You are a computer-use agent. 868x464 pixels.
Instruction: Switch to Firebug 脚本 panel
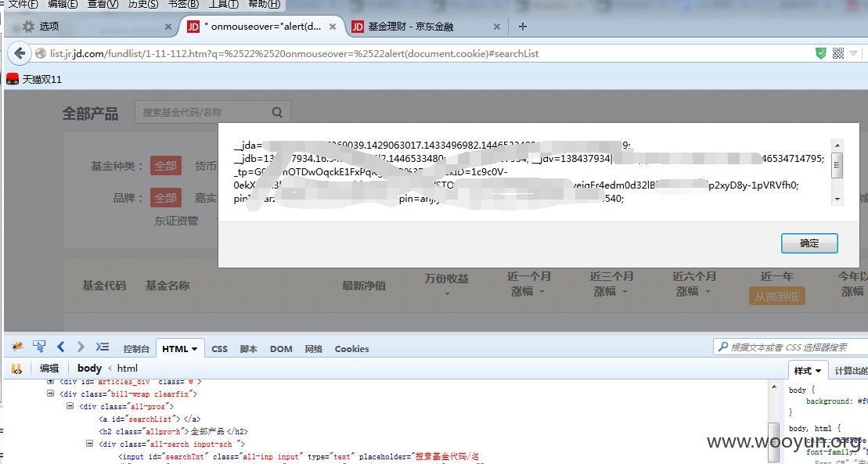(x=249, y=349)
